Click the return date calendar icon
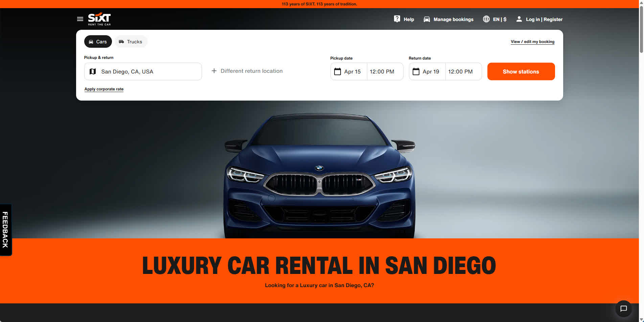644x322 pixels. point(416,71)
